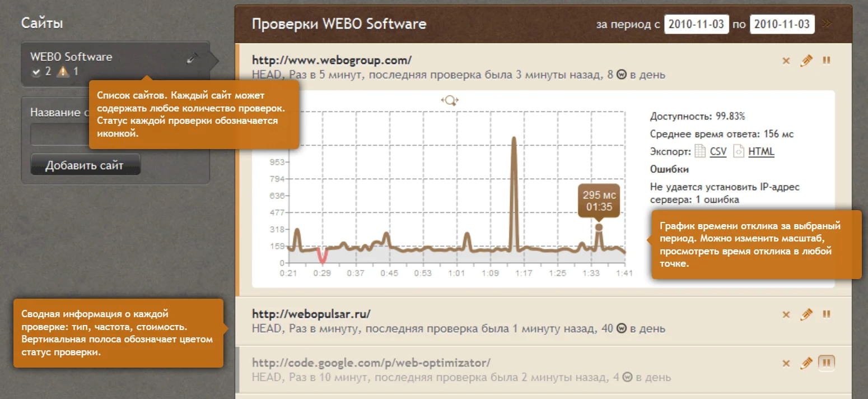Edit the webogroup.com check with pencil
This screenshot has width=868, height=399.
[x=806, y=61]
